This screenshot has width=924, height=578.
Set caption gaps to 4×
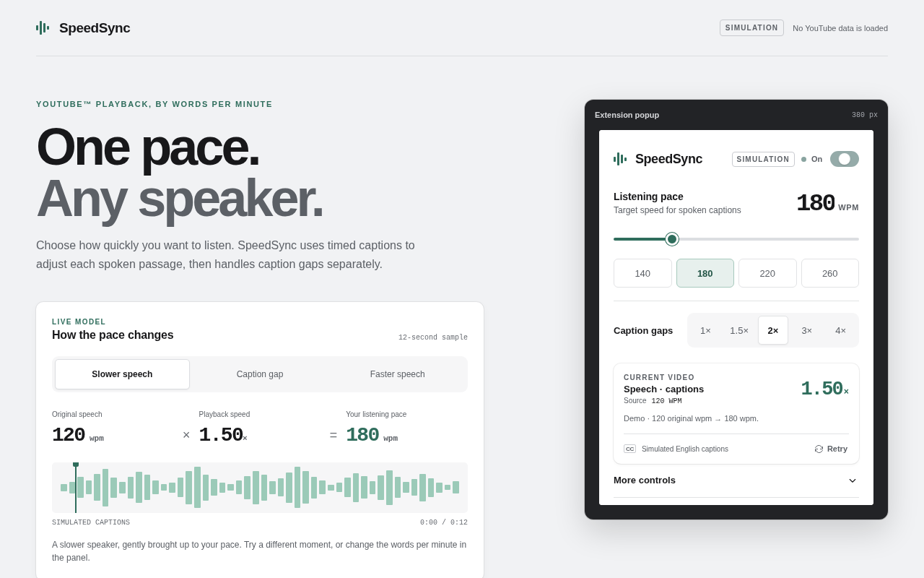click(x=841, y=330)
